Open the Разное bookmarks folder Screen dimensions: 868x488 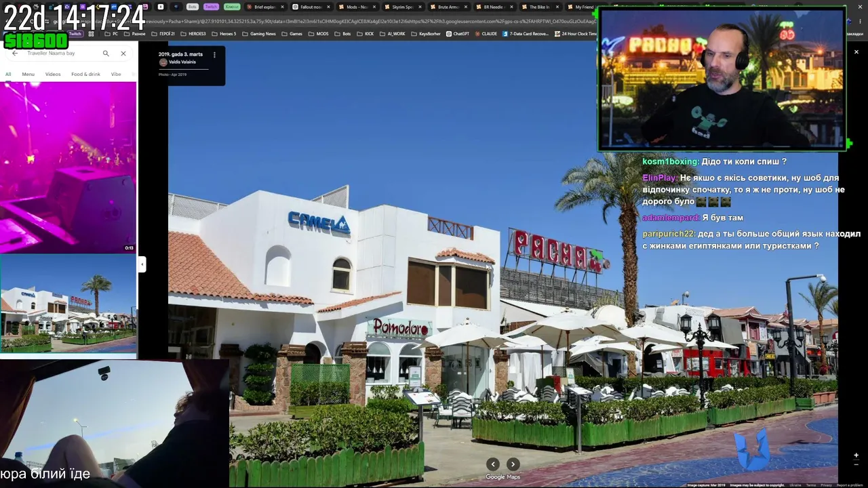[x=134, y=34]
